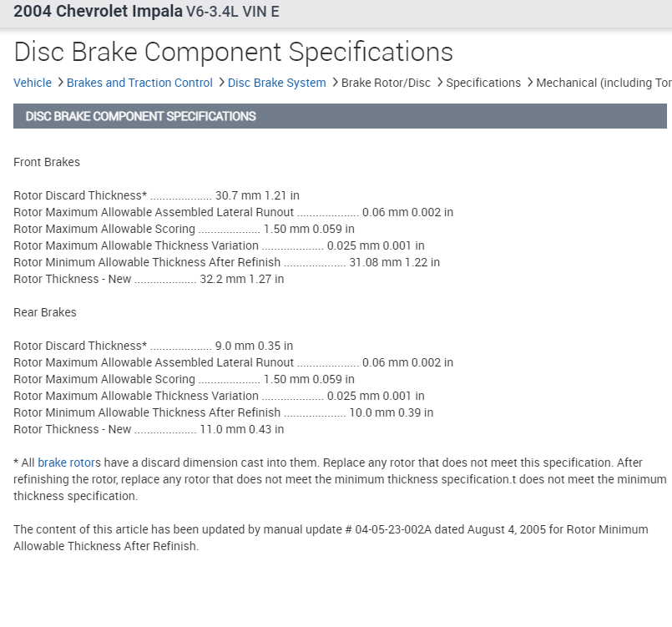Click chevron between Specifications and Mechanical

[529, 83]
